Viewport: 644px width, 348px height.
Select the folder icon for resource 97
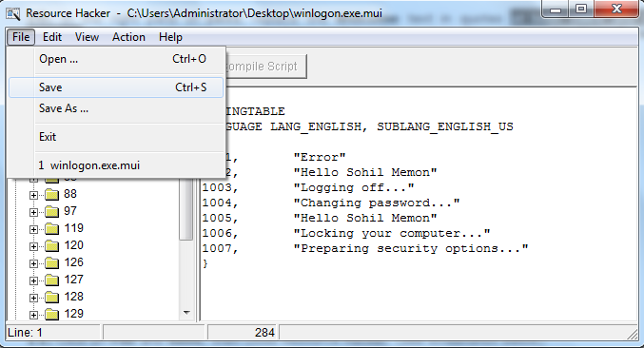click(51, 211)
